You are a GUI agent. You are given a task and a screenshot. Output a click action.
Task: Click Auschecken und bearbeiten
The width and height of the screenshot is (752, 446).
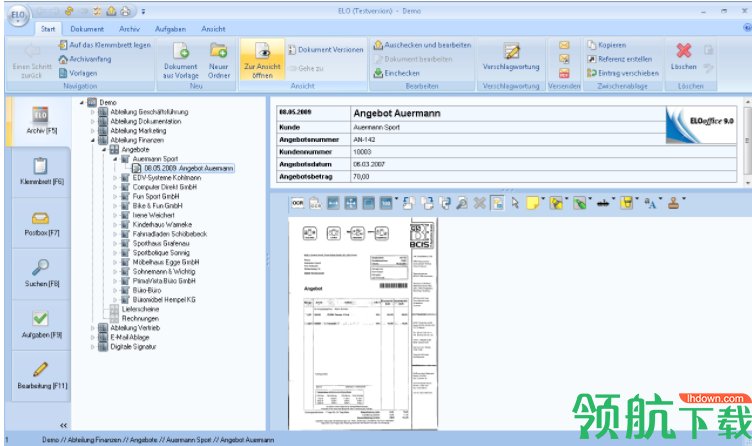pos(422,45)
